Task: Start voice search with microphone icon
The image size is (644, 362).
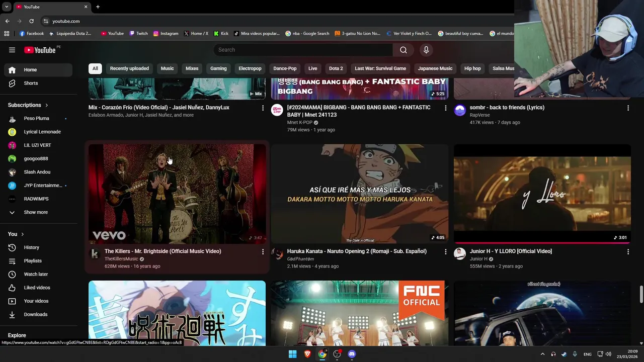Action: [x=426, y=50]
